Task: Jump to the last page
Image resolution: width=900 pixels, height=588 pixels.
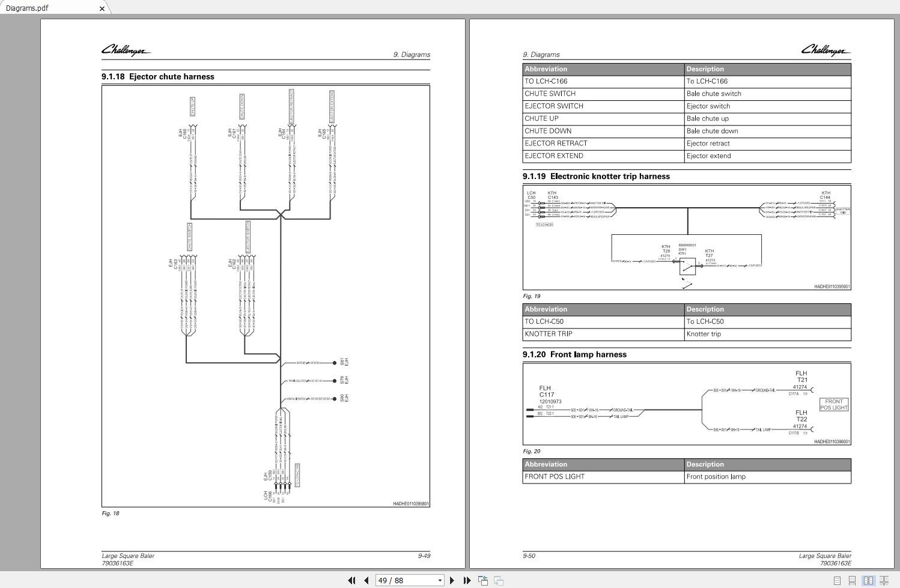Action: pyautogui.click(x=467, y=580)
